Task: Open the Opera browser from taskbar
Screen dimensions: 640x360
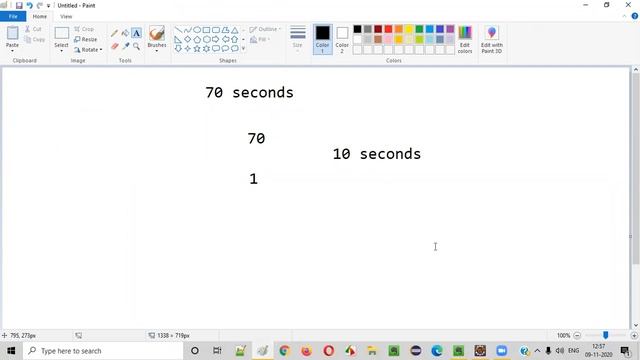Action: click(x=329, y=351)
